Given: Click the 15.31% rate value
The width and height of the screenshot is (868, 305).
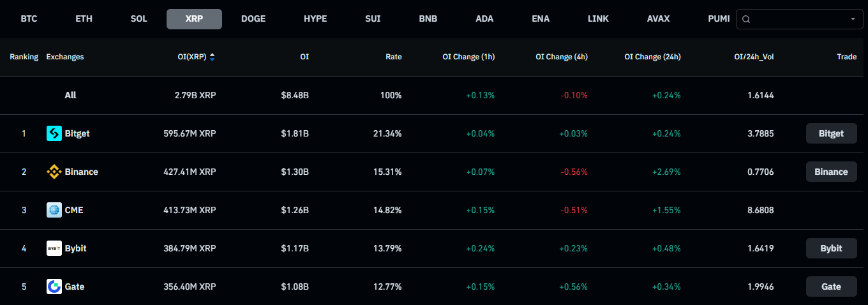Looking at the screenshot, I should pos(387,172).
